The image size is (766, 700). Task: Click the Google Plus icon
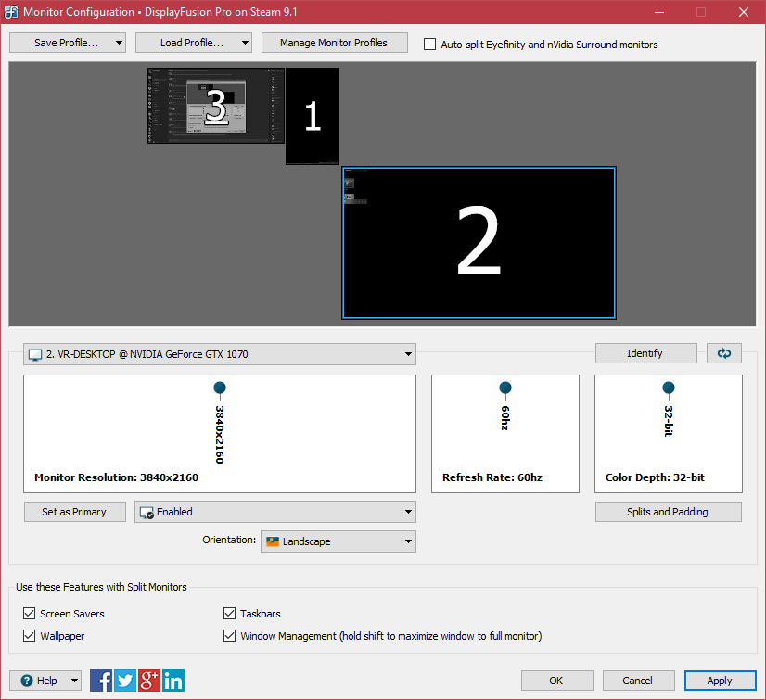(x=149, y=681)
